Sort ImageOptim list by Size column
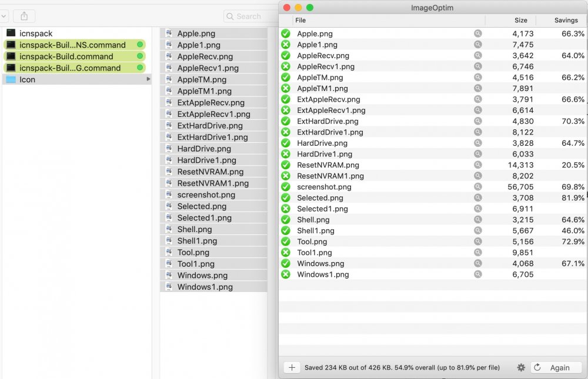Screen dimensions: 588x379 [x=520, y=20]
